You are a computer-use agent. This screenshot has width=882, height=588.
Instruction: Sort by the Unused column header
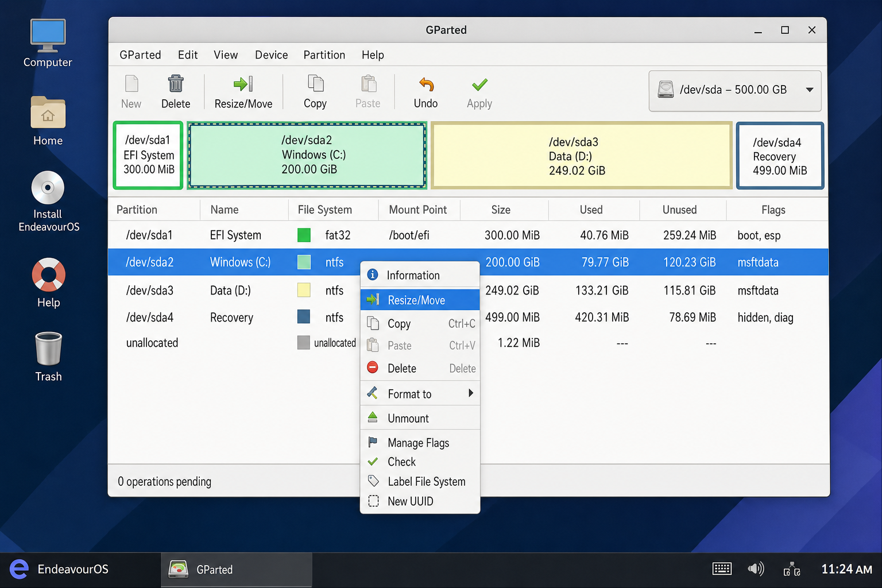pos(683,210)
